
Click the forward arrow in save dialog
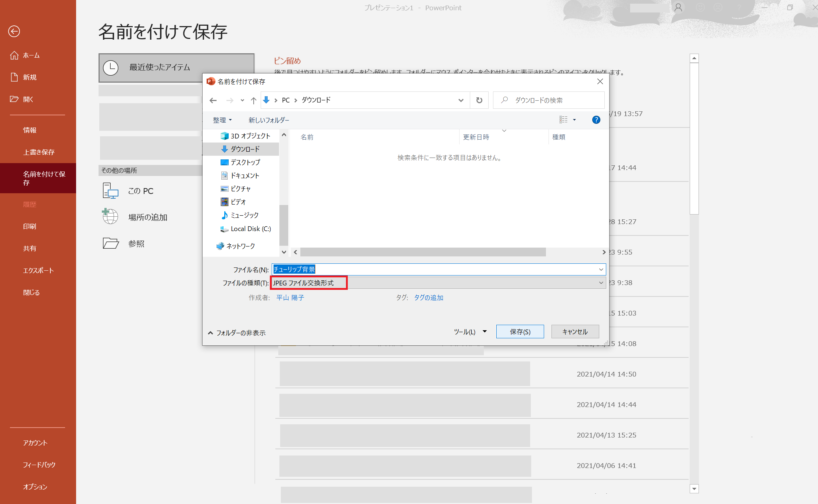click(230, 100)
